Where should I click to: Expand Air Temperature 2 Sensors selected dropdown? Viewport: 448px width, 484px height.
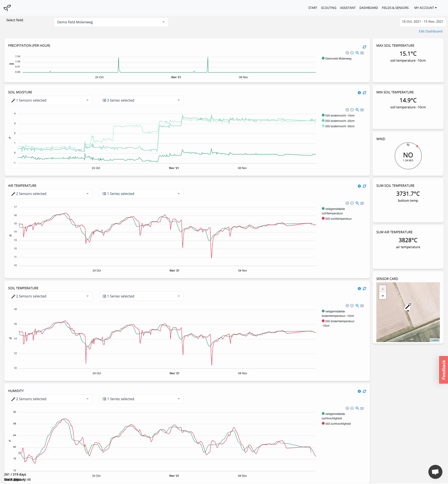50,194
